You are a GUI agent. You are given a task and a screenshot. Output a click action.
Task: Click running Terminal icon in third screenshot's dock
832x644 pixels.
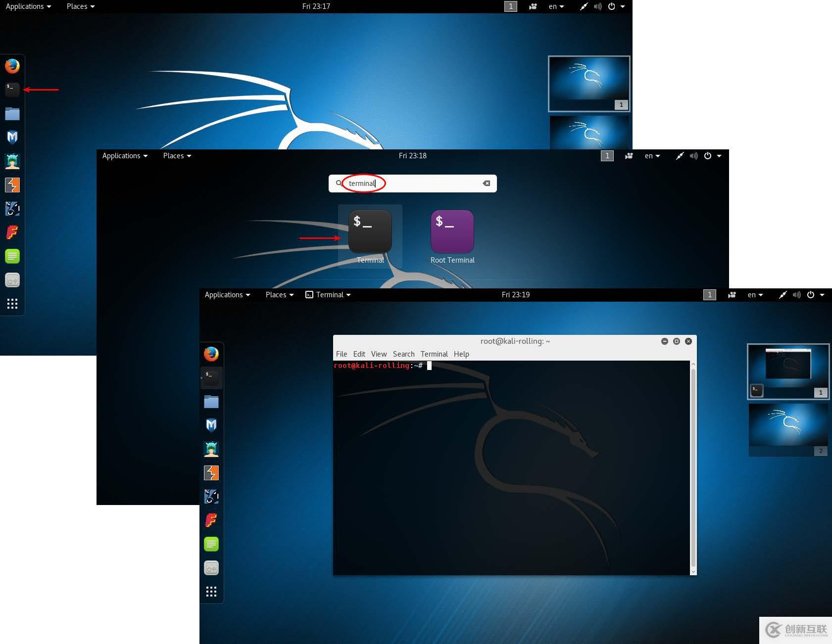click(x=211, y=377)
